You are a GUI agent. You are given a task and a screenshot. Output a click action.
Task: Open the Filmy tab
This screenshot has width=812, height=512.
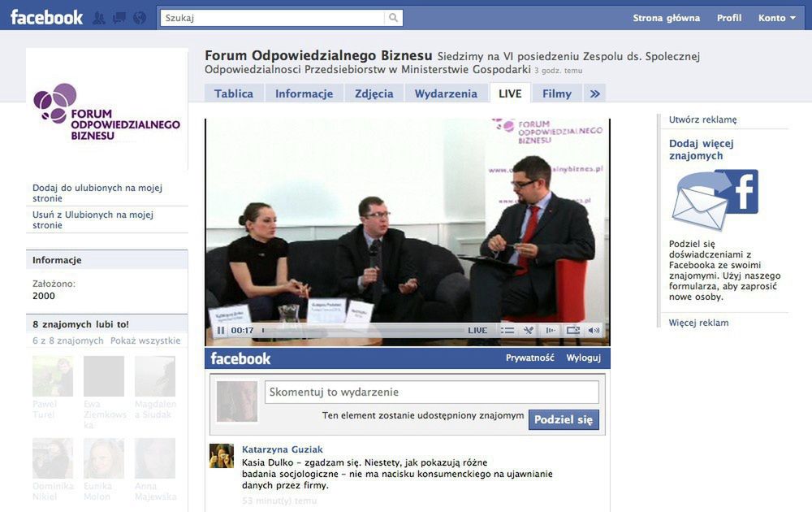557,93
